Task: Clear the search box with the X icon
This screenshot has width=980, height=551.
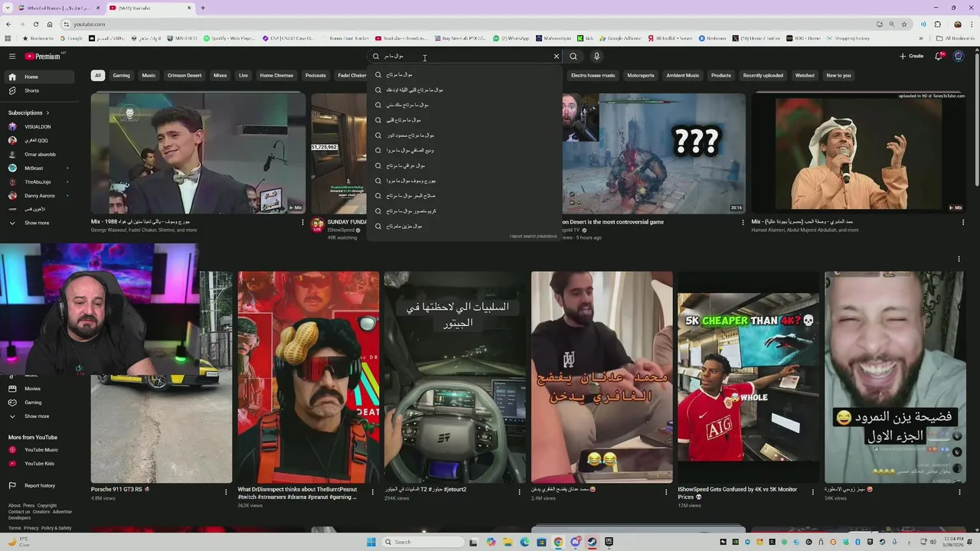Action: coord(557,56)
